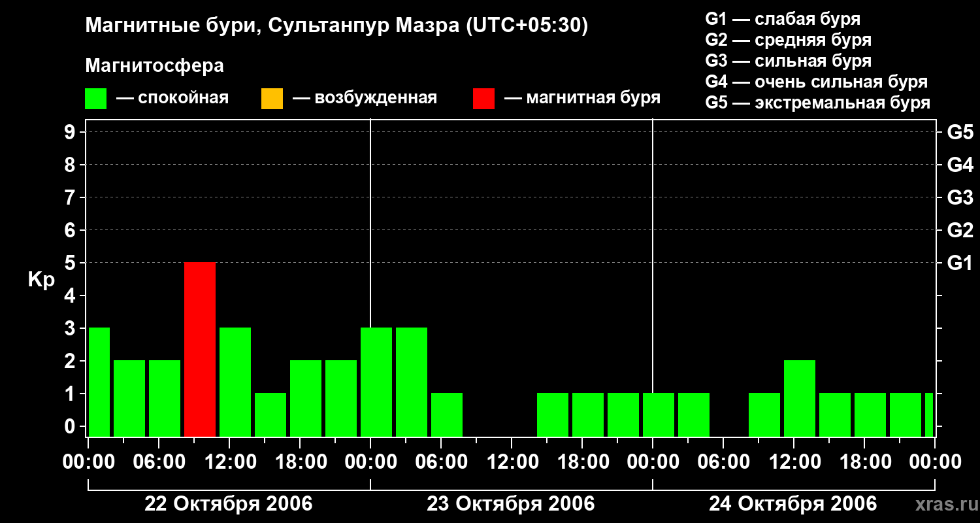The width and height of the screenshot is (980, 523).
Task: Click the G2 label on right axis
Action: (x=960, y=230)
